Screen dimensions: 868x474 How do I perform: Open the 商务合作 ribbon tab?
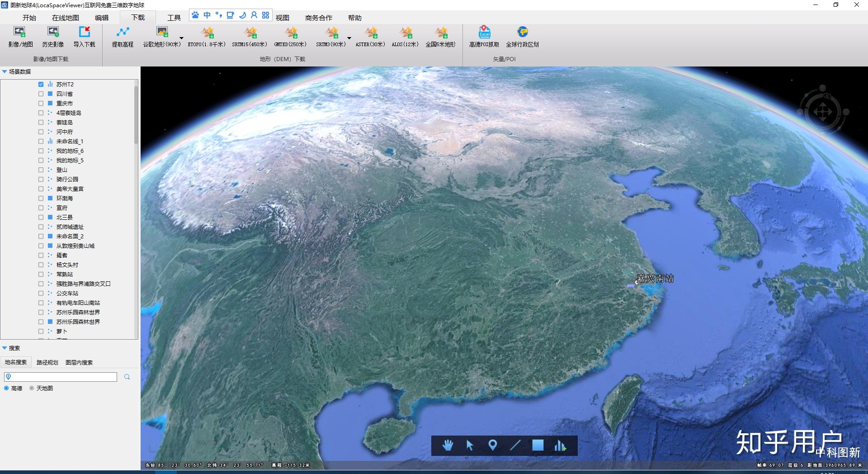(x=319, y=18)
